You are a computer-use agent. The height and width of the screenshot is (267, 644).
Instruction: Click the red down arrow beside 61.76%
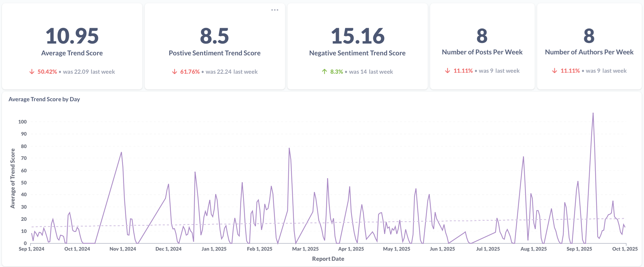(175, 72)
